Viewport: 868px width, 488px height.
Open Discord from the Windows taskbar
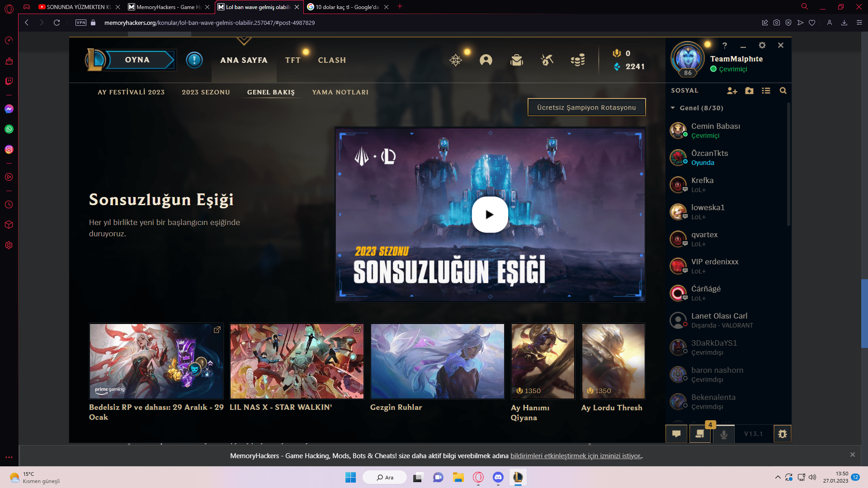(498, 477)
